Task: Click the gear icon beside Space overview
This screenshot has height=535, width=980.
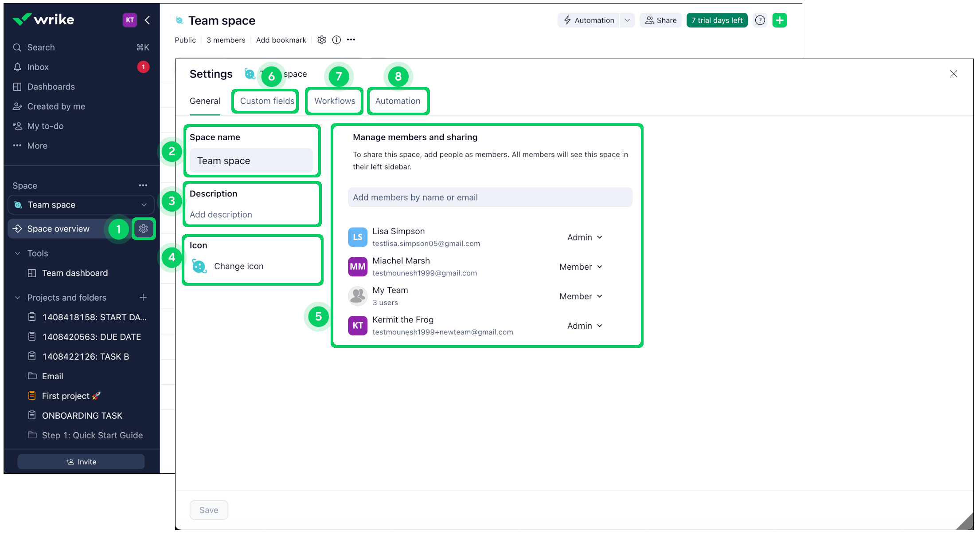Action: pyautogui.click(x=143, y=228)
